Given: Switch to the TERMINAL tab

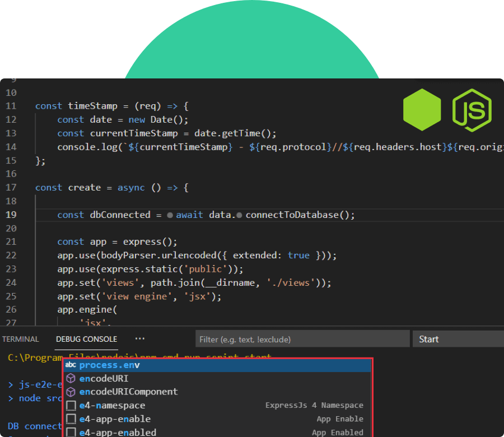Looking at the screenshot, I should pyautogui.click(x=20, y=340).
